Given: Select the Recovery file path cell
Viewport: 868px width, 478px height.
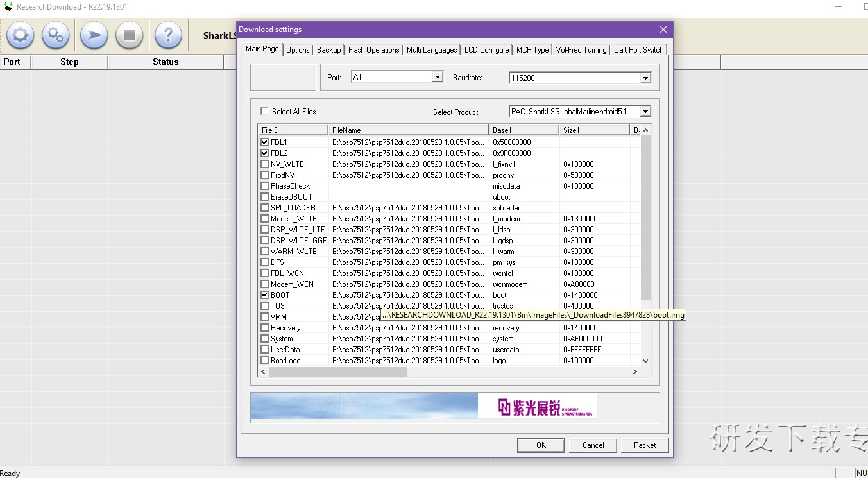Looking at the screenshot, I should 408,328.
